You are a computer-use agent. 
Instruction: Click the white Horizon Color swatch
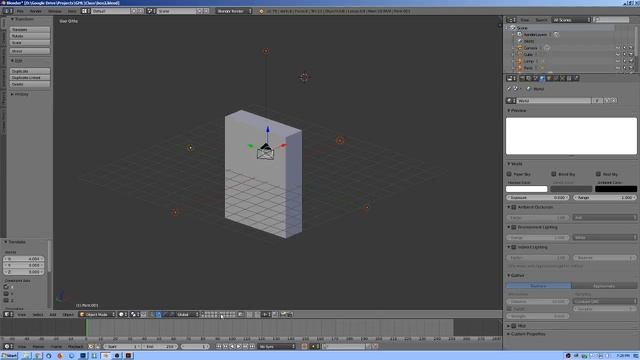(527, 189)
